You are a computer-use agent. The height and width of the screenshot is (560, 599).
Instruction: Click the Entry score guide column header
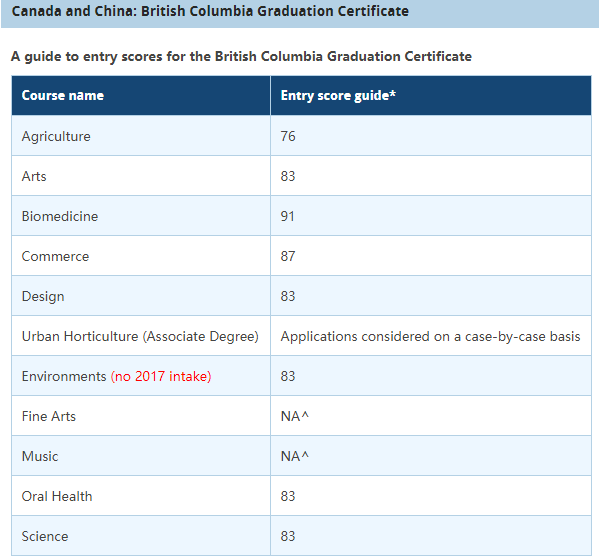[431, 95]
